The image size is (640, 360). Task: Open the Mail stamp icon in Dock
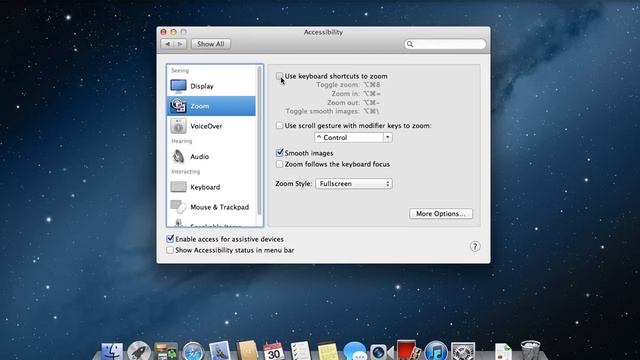pyautogui.click(x=220, y=351)
